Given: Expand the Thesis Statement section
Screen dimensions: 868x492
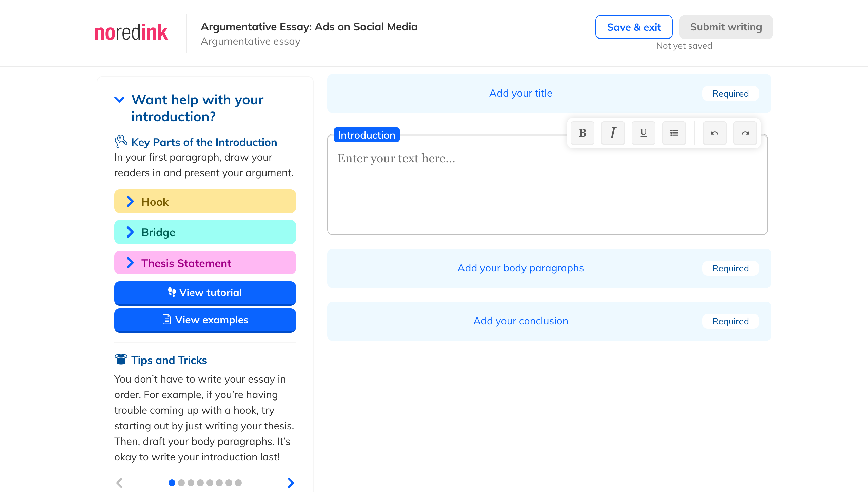Looking at the screenshot, I should pos(205,263).
